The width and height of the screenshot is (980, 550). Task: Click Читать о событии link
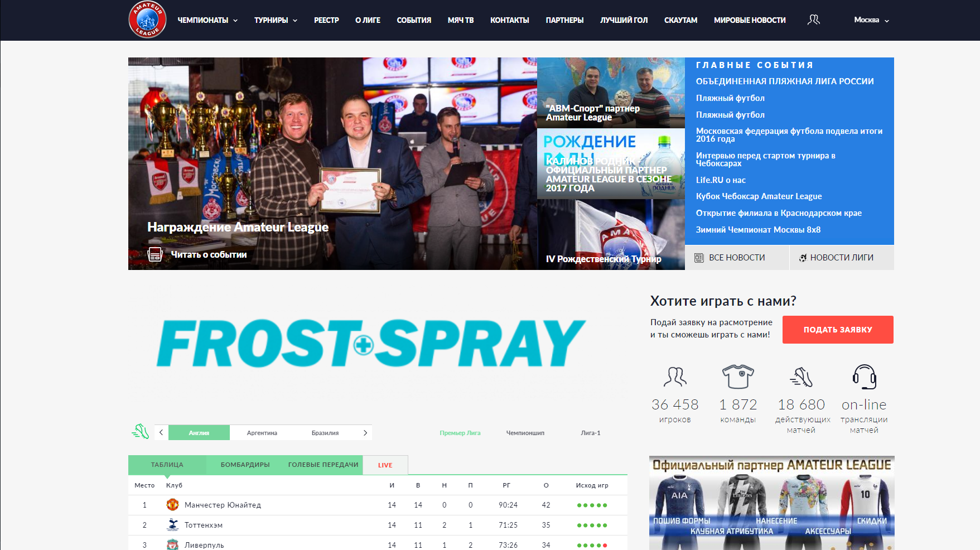point(209,254)
